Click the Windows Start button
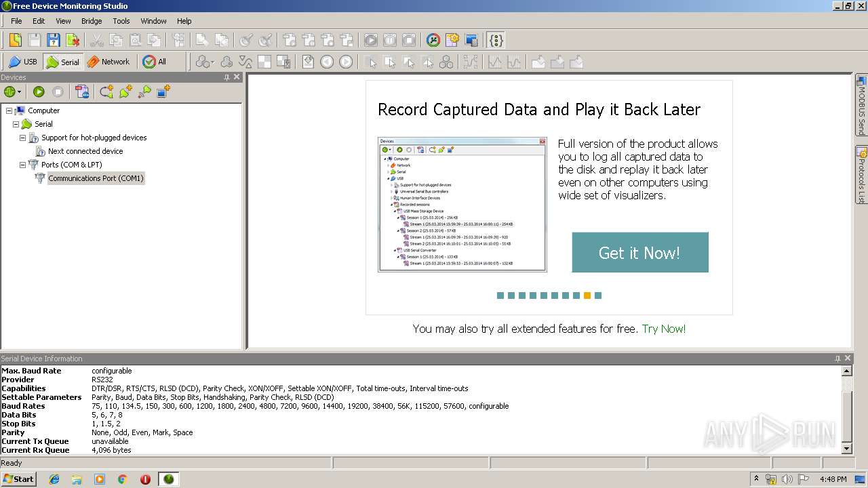868x488 pixels. [x=19, y=479]
